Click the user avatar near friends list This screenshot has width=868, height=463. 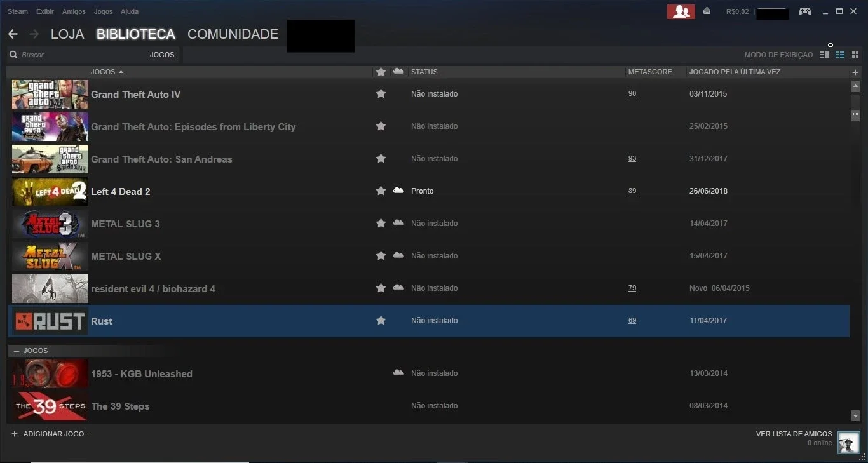[x=848, y=442]
